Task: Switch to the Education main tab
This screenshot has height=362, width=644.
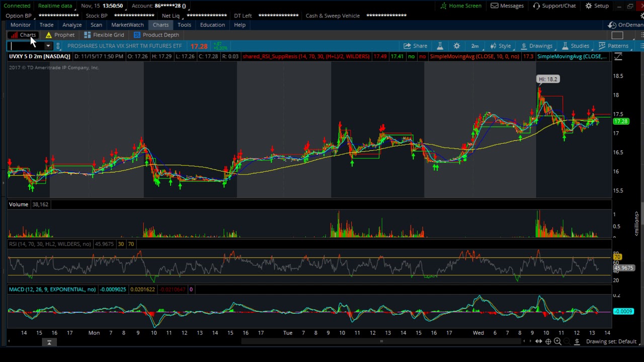Action: 212,25
